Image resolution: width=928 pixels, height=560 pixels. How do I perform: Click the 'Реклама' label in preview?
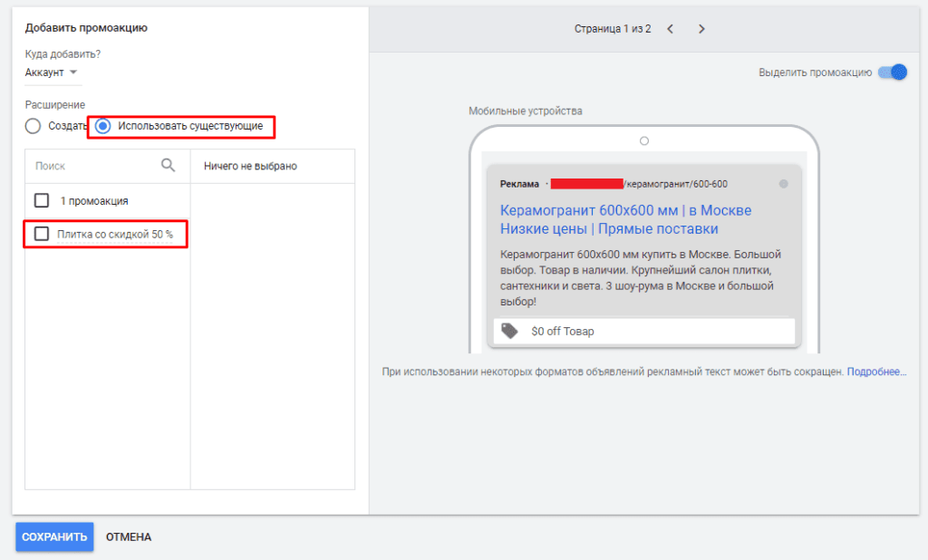(519, 184)
